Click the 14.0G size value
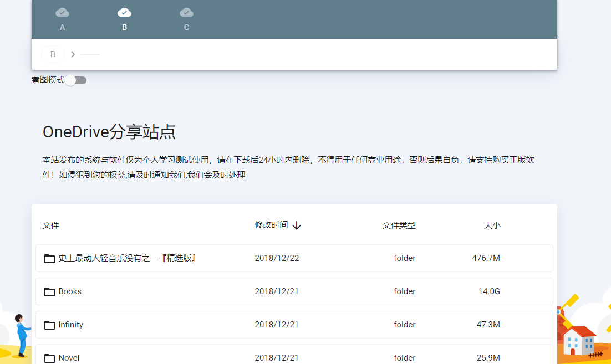The height and width of the screenshot is (364, 611). 489,291
